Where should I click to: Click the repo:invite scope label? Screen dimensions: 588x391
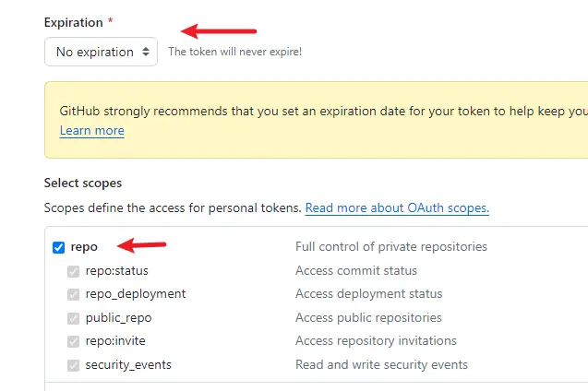tap(115, 341)
